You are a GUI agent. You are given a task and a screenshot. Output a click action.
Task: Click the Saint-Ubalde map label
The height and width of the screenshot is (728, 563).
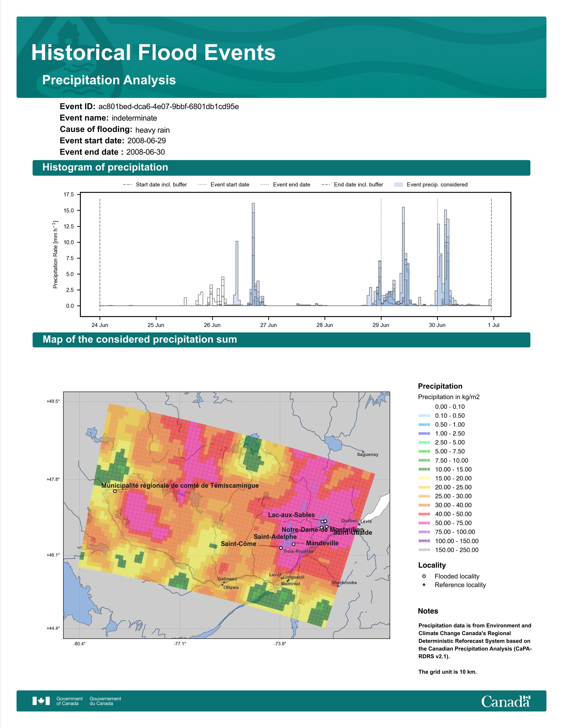pos(353,533)
